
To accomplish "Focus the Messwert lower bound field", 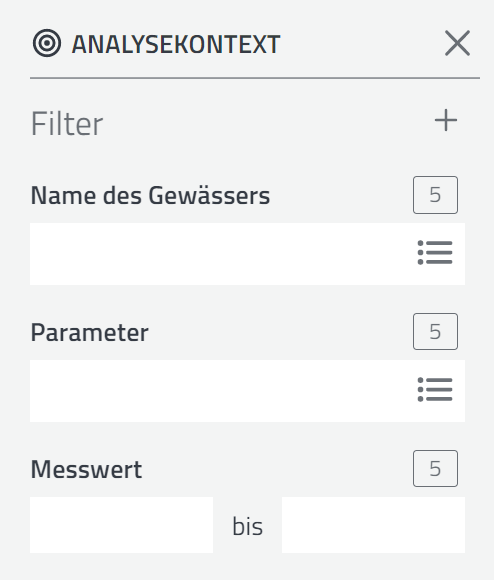I will tap(121, 525).
